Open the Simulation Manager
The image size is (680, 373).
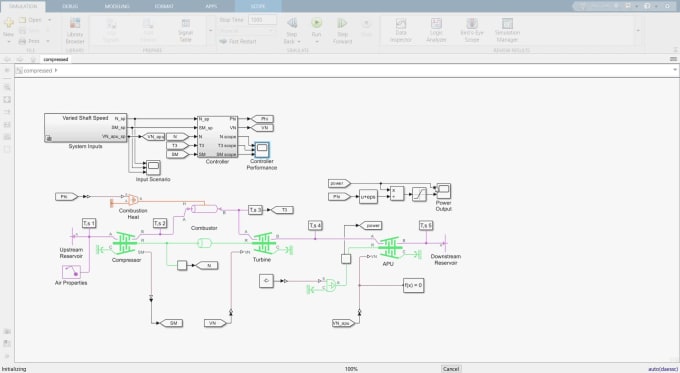click(x=507, y=30)
